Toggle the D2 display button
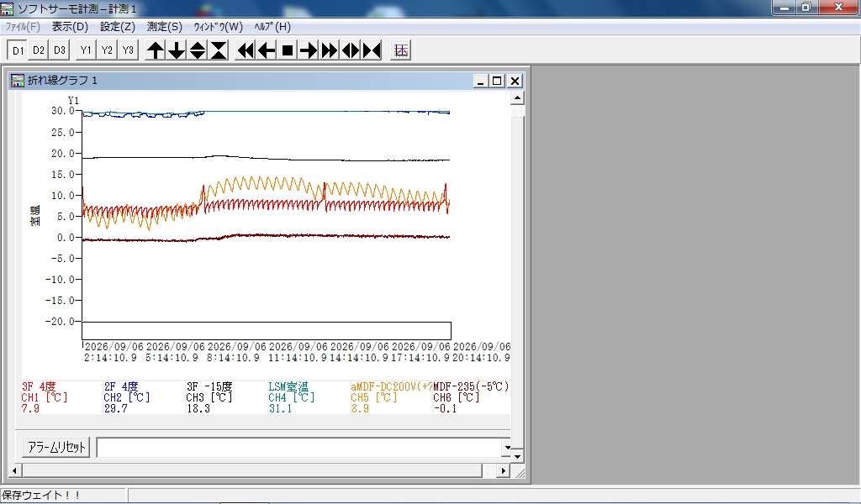 (x=39, y=50)
